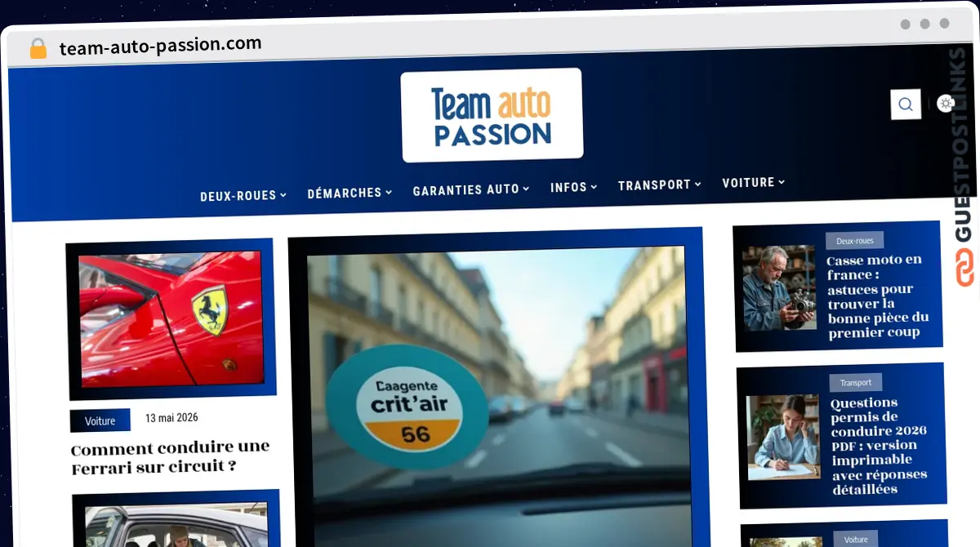Click the Deux-roues category tag
980x547 pixels.
(855, 241)
